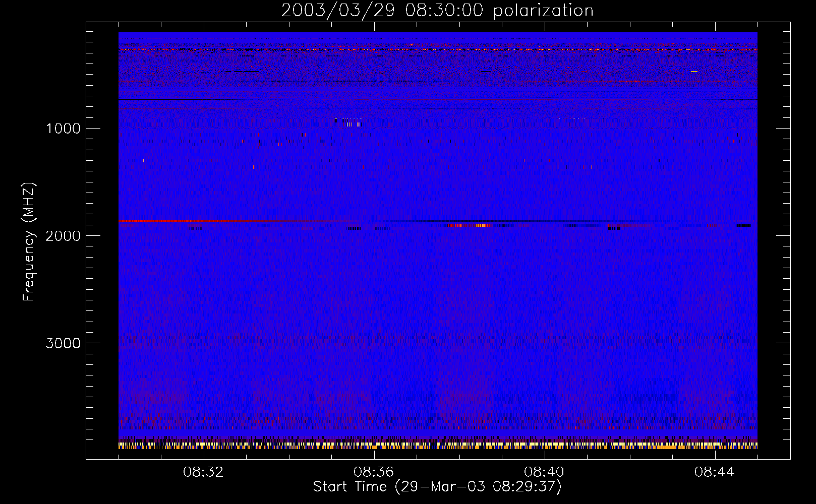Click the plot title '2003/03/29 08:30:00 polarization'

437,10
